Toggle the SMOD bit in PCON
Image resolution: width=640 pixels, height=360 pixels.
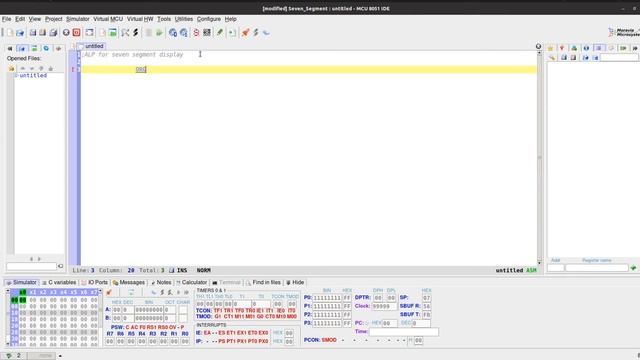329,340
